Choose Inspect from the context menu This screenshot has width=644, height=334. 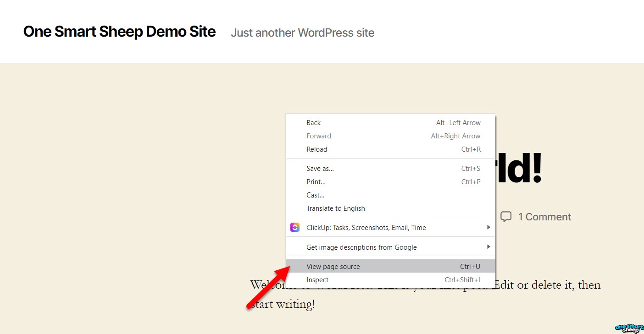coord(391,280)
